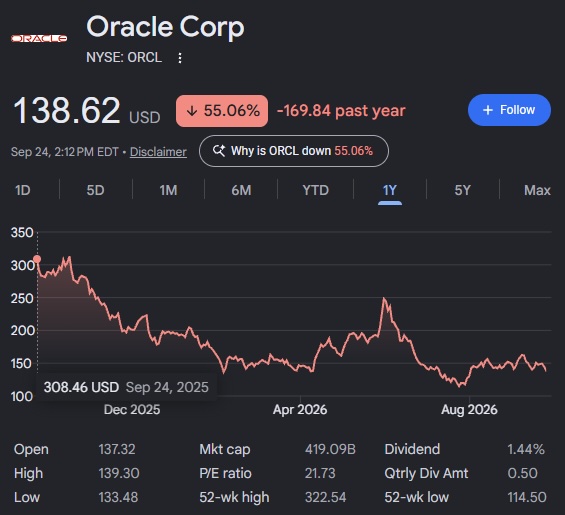Select the 1M time range tab
This screenshot has height=515, width=565.
click(168, 190)
